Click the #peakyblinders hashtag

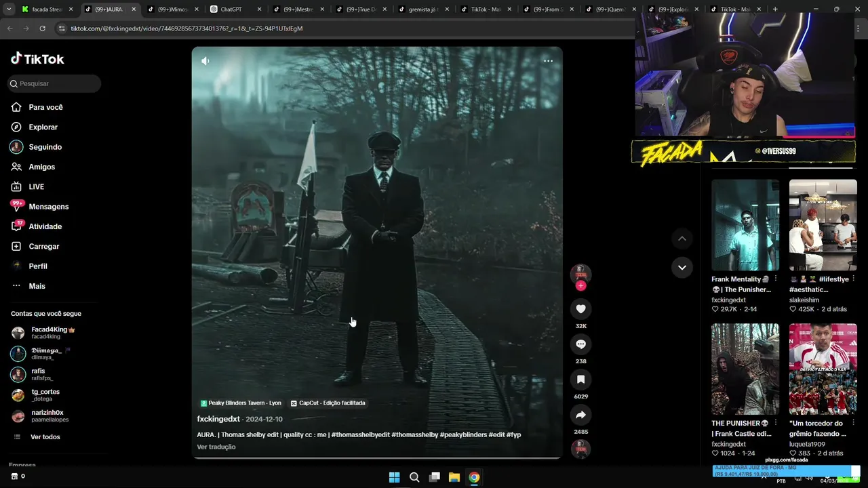click(x=463, y=434)
